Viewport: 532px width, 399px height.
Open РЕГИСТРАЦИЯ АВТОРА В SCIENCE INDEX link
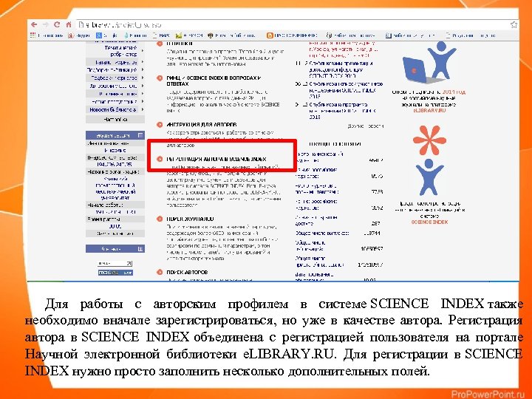tap(216, 159)
